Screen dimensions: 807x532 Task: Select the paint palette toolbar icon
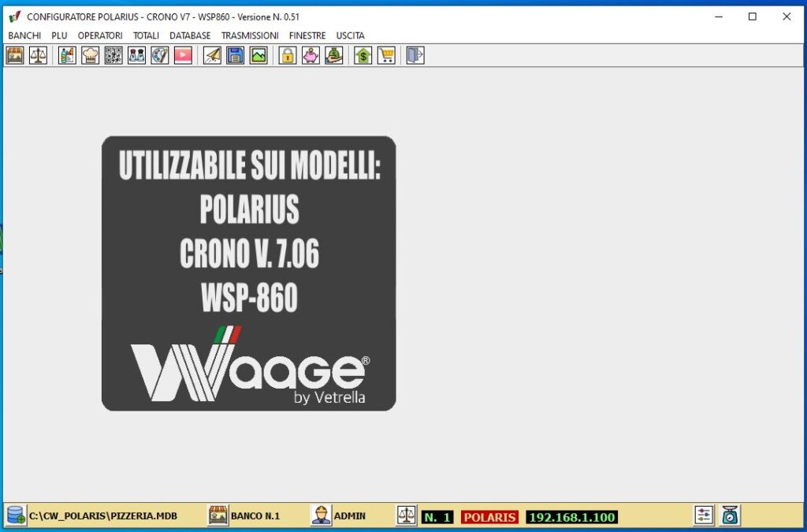pyautogui.click(x=160, y=55)
